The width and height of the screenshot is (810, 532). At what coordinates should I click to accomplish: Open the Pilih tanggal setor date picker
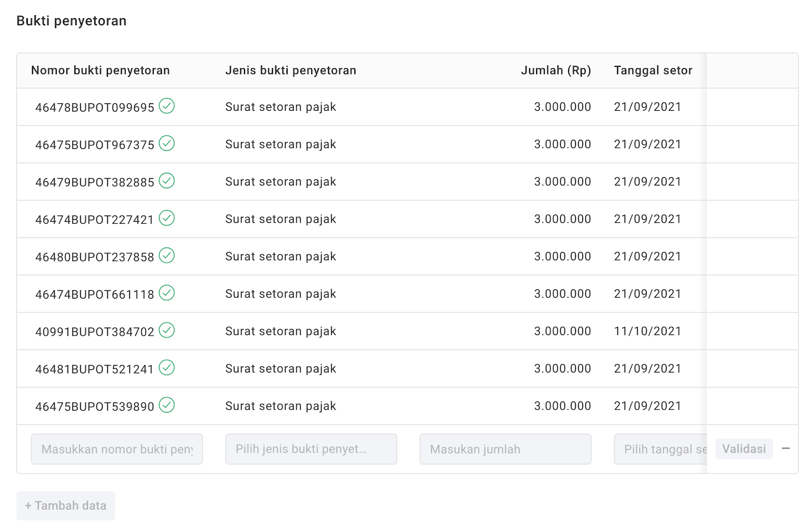[660, 449]
